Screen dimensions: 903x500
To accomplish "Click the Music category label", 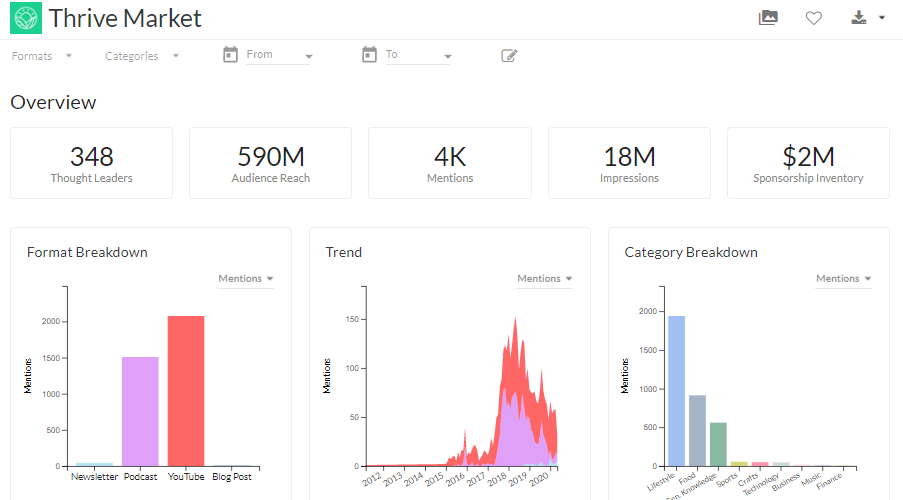I will 811,479.
